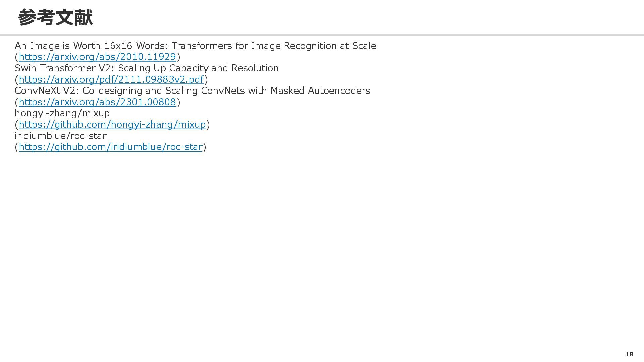Click the 'hongyi-zhang/mixup' plain text line
Image resolution: width=644 pixels, height=362 pixels.
point(62,113)
